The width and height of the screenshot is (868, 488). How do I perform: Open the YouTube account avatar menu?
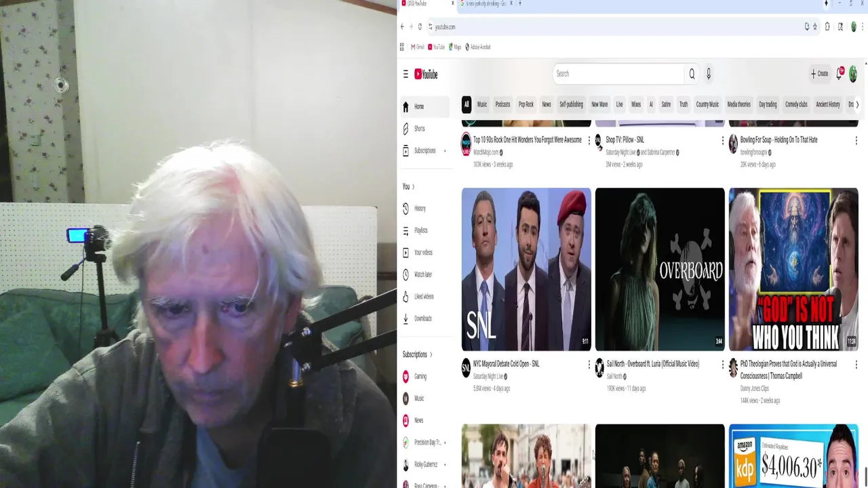853,74
